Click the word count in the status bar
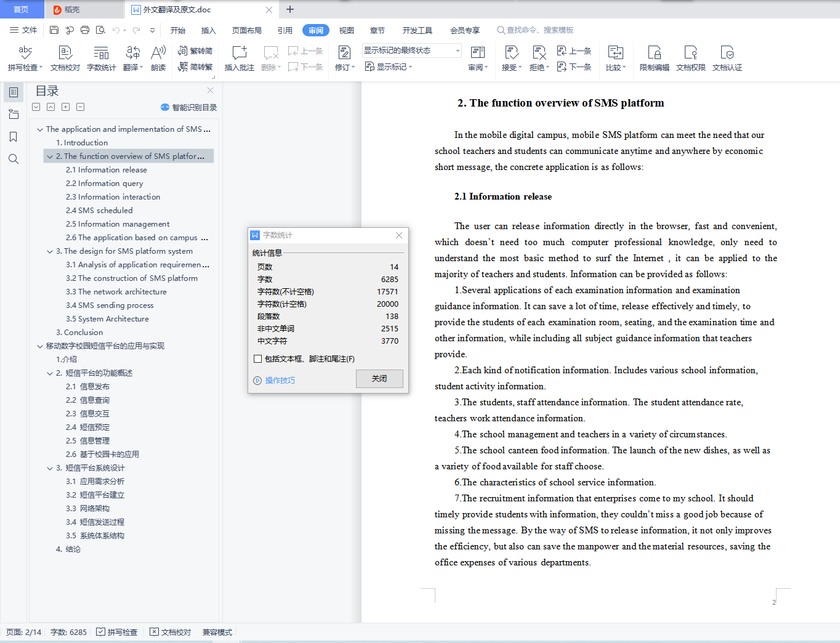This screenshot has width=840, height=643. pos(68,632)
